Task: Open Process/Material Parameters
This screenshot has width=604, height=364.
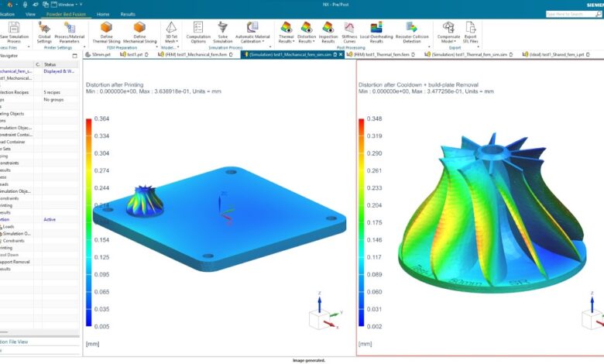Action: click(70, 28)
